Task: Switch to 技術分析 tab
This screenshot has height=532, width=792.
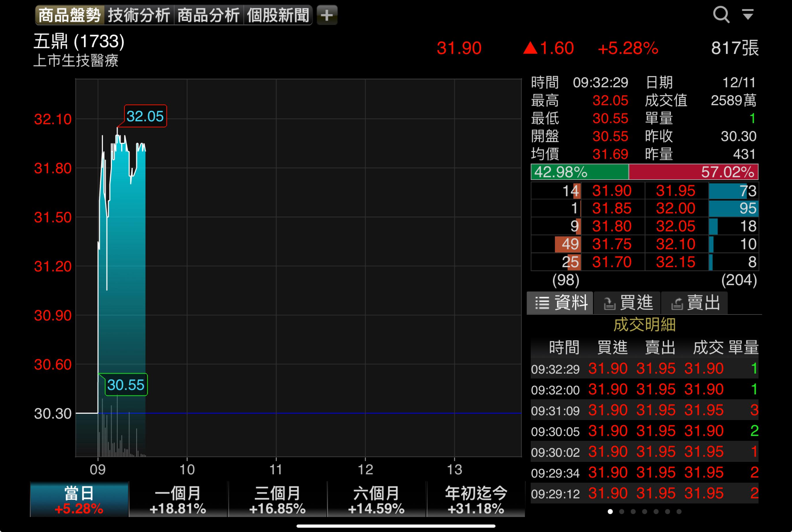Action: (x=139, y=15)
